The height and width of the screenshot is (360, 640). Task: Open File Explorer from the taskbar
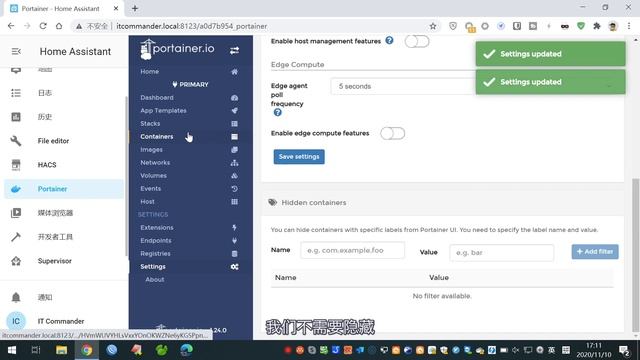(x=61, y=350)
